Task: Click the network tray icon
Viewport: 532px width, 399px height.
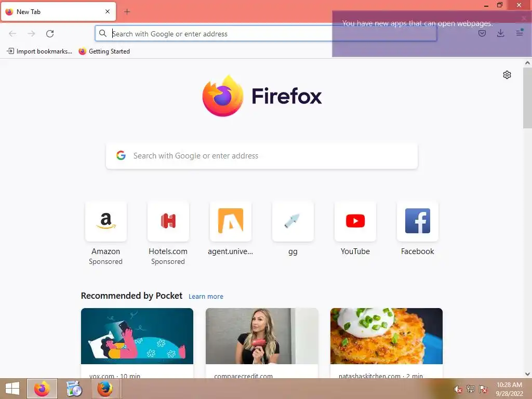Action: (471, 389)
